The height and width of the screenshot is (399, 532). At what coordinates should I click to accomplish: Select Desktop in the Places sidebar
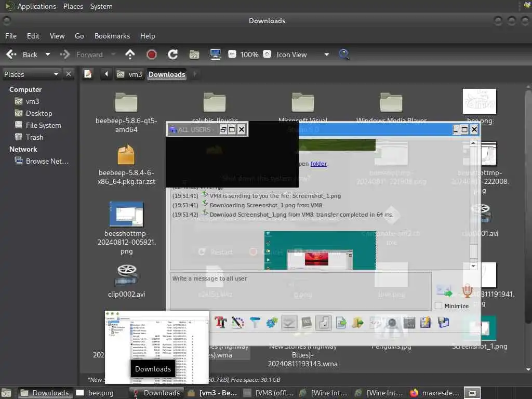pyautogui.click(x=34, y=113)
